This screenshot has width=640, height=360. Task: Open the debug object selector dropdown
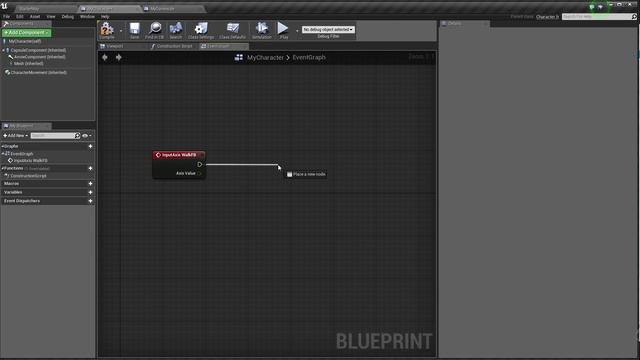(328, 29)
